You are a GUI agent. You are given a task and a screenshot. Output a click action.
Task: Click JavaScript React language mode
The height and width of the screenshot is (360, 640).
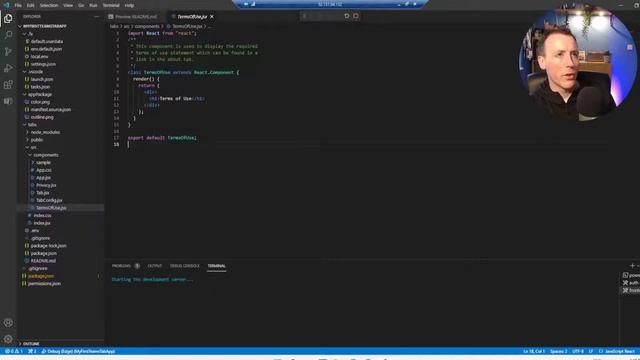(617, 351)
